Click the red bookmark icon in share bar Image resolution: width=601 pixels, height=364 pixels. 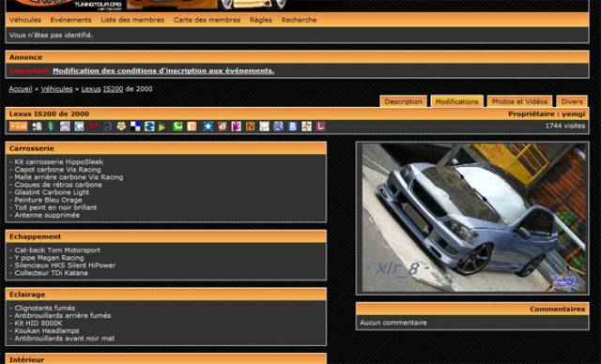pos(94,127)
